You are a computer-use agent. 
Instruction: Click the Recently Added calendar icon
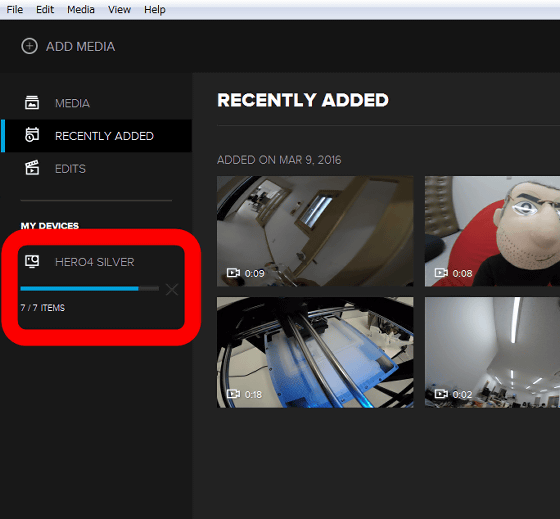[x=32, y=135]
